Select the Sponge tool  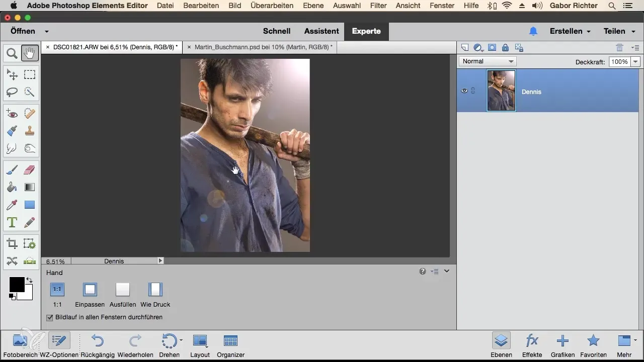point(30,148)
